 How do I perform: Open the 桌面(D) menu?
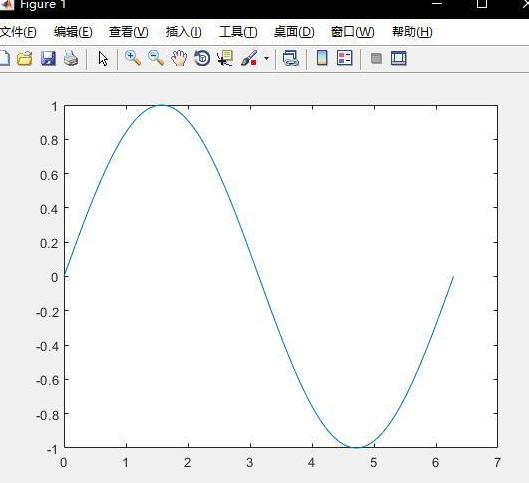294,32
